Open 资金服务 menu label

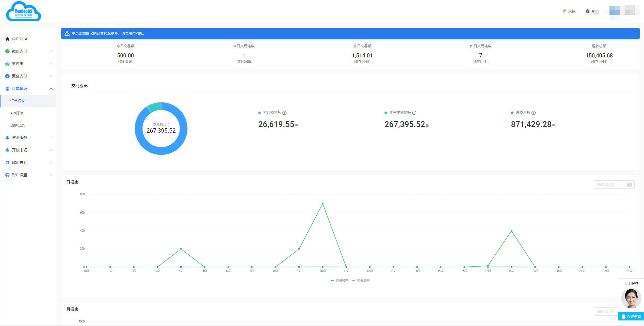tap(20, 138)
